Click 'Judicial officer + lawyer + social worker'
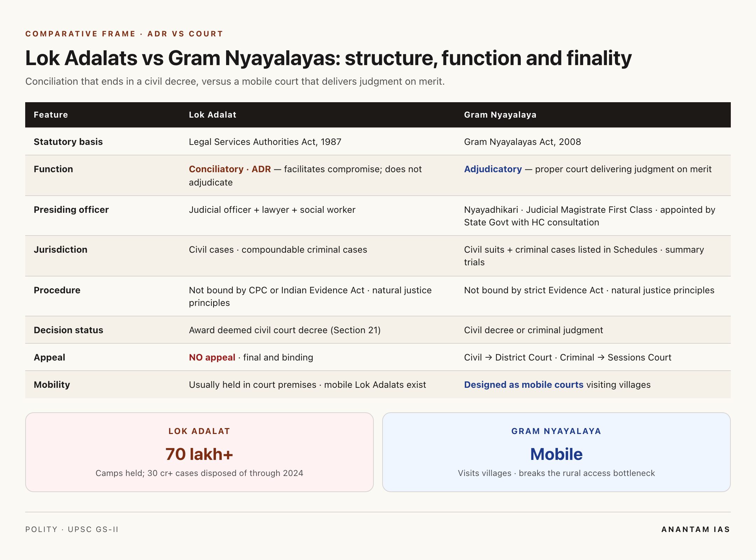This screenshot has height=560, width=756. [x=272, y=210]
